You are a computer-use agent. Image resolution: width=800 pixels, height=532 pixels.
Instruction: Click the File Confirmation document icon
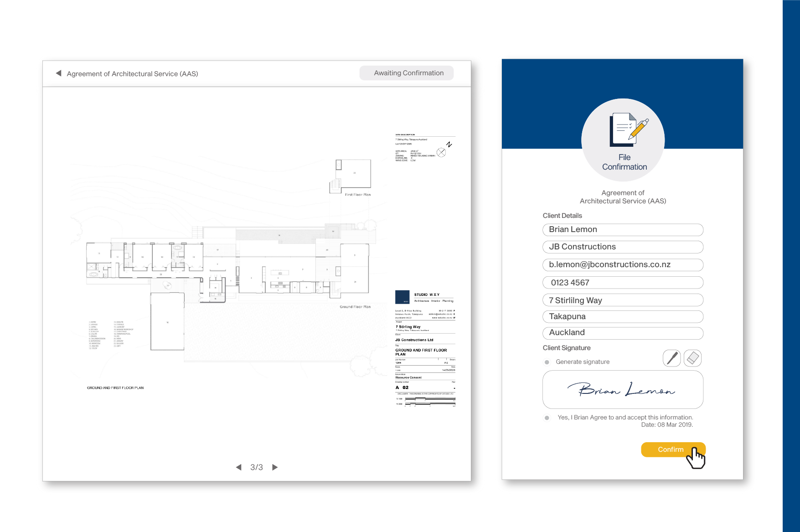point(623,132)
